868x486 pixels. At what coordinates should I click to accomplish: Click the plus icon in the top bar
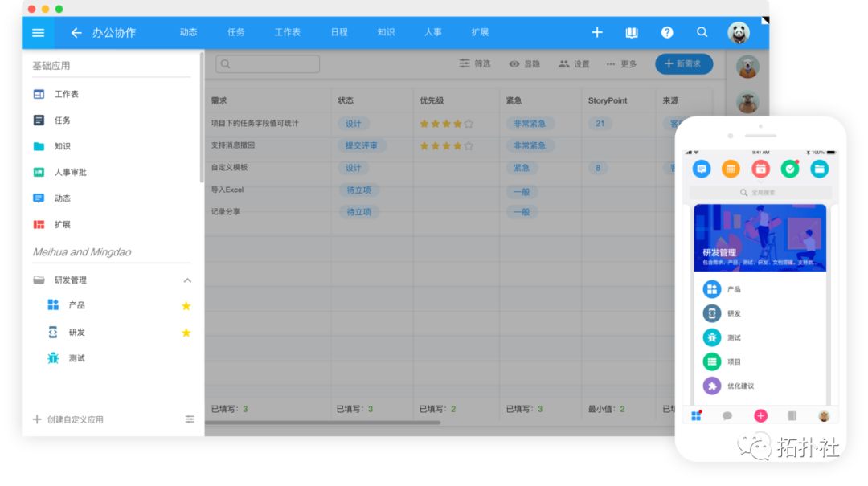pos(596,32)
